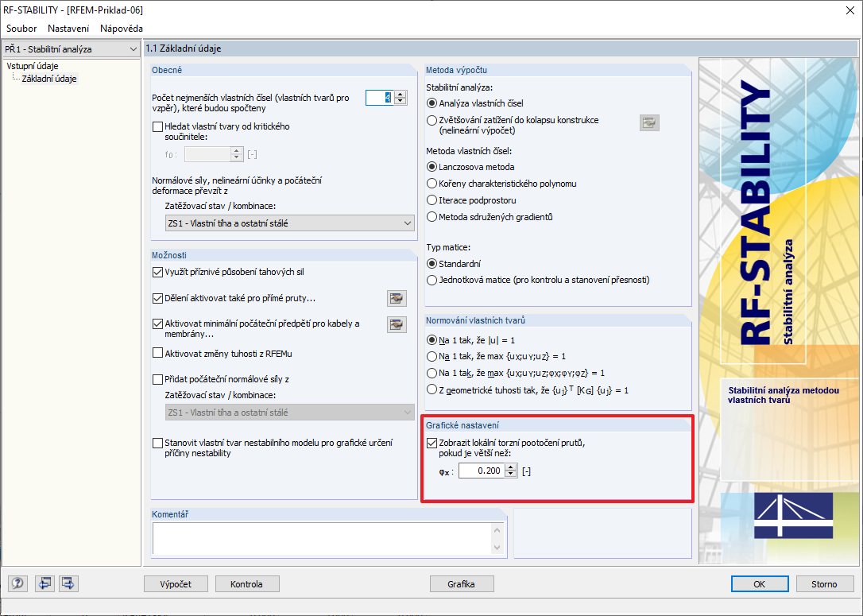Open division settings for straight members
This screenshot has width=863, height=616.
(397, 298)
